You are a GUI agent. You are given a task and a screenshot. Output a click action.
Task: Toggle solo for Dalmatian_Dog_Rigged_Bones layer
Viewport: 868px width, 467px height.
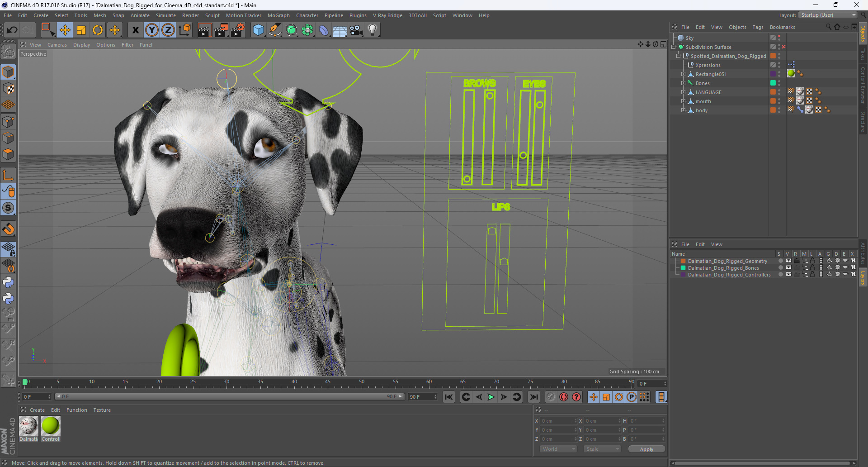tap(780, 268)
